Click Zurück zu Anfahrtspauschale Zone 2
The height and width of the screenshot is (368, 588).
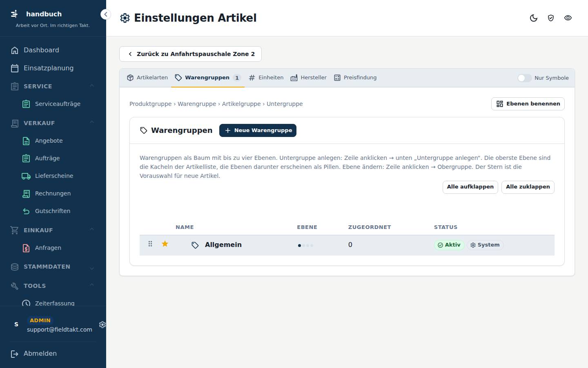[190, 54]
